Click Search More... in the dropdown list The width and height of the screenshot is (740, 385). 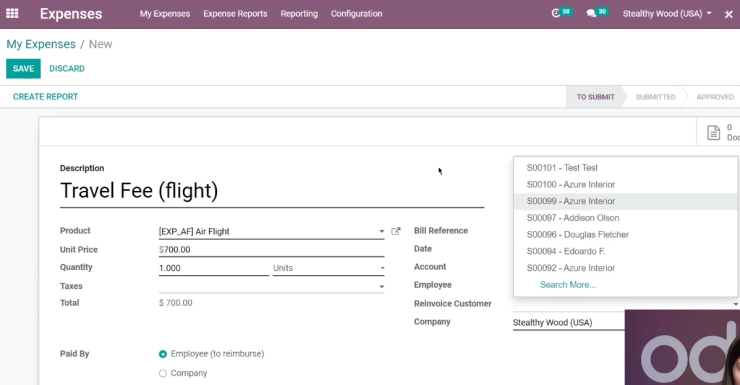point(568,285)
